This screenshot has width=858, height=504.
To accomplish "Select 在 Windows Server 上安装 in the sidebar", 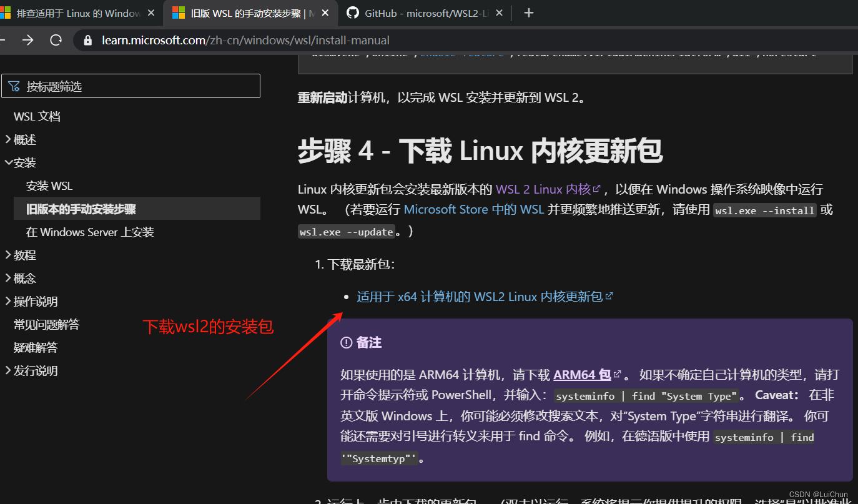I will click(x=89, y=232).
